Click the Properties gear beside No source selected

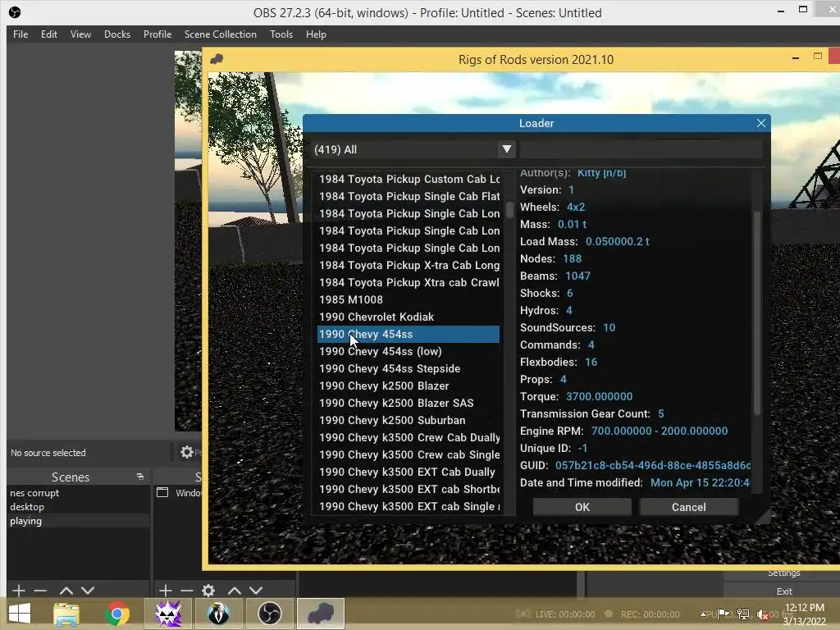click(x=187, y=452)
